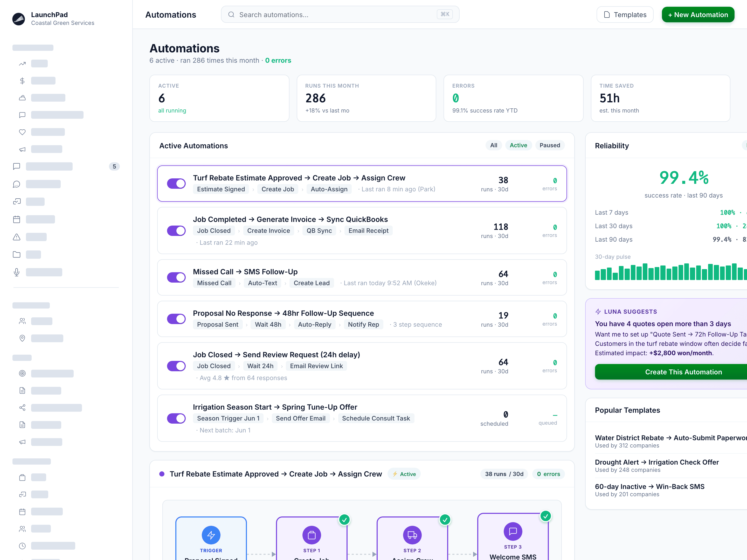
Task: Toggle the Irrigation Season Start automation
Action: (176, 418)
